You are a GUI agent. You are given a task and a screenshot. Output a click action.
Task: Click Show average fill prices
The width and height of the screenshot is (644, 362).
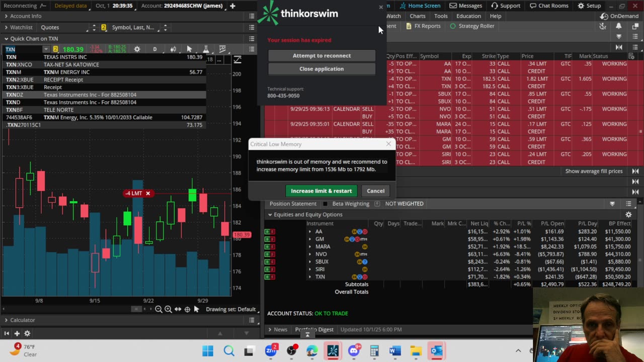594,171
